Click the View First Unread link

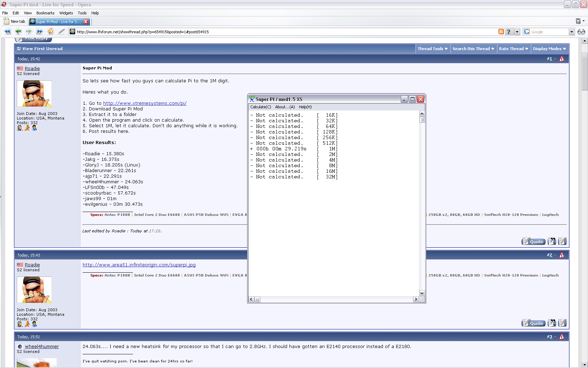(42, 49)
